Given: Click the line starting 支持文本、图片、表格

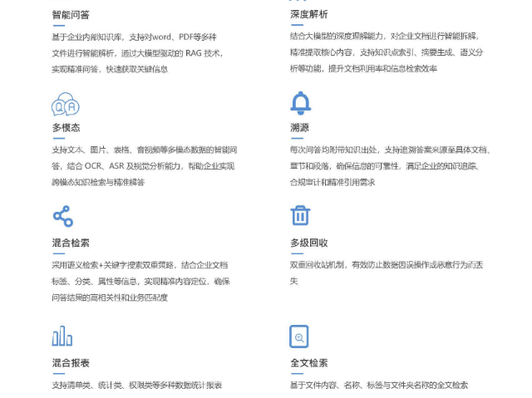Looking at the screenshot, I should pos(145,150).
